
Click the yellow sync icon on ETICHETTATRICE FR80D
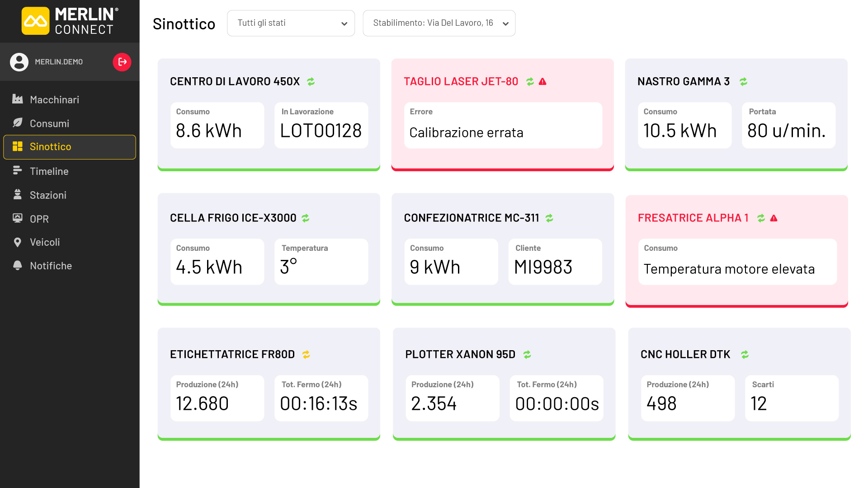306,354
